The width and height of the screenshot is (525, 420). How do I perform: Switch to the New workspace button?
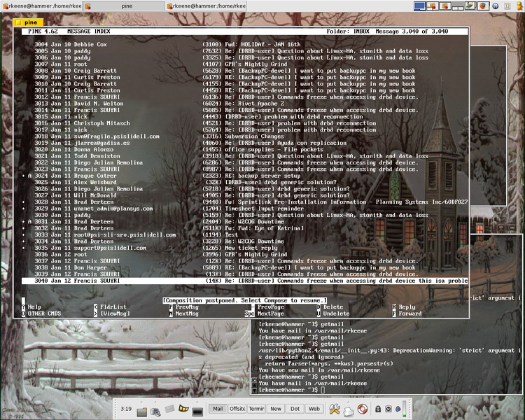[276, 409]
